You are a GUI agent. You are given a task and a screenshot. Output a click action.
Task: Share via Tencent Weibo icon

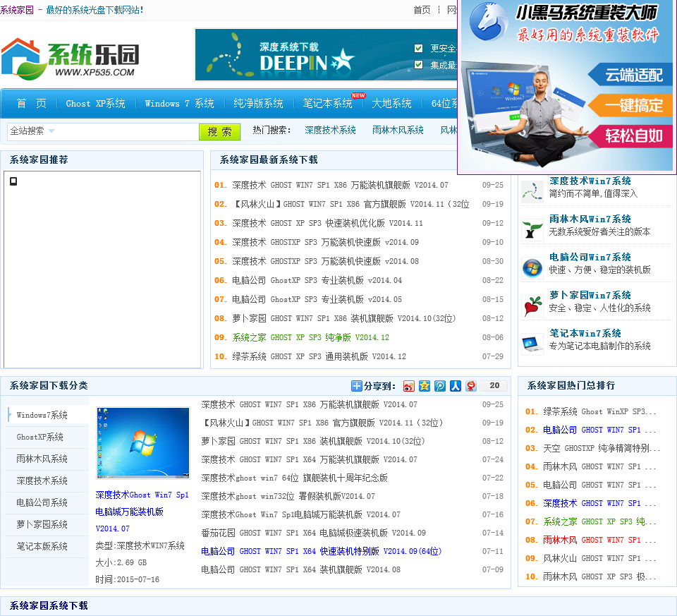(x=440, y=386)
